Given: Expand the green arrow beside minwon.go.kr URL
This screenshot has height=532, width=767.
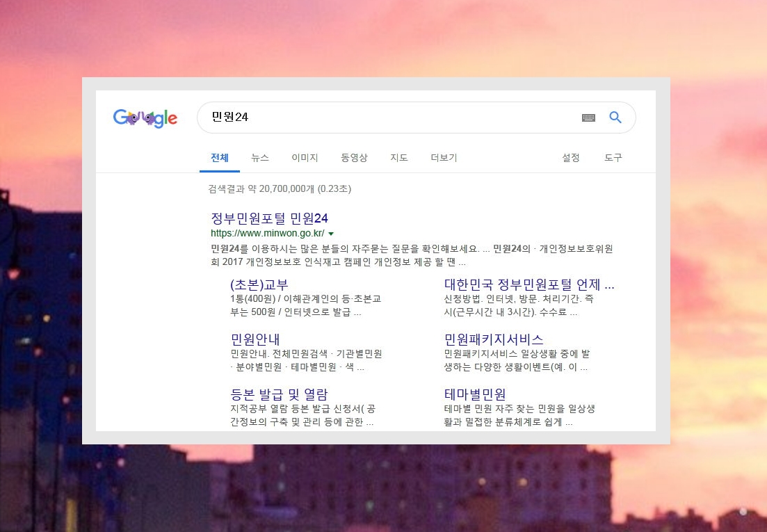Looking at the screenshot, I should pyautogui.click(x=331, y=234).
